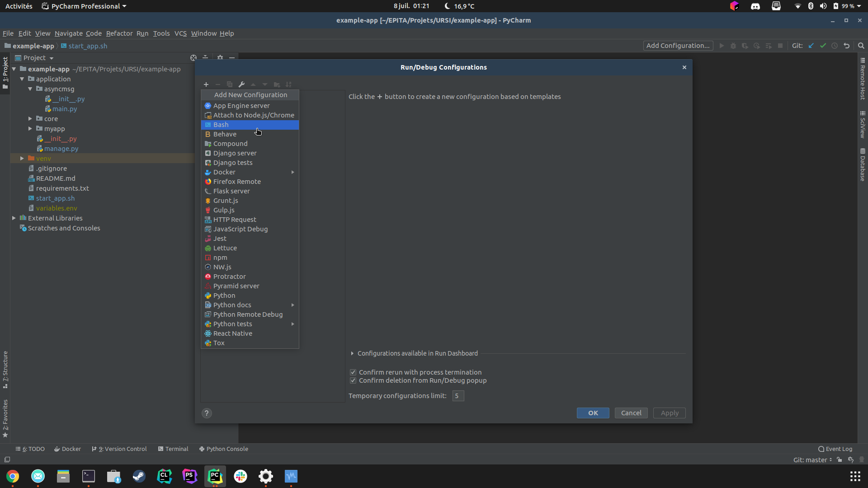Screen dimensions: 868x488
Task: Click the Git show history clock icon
Action: tap(835, 46)
